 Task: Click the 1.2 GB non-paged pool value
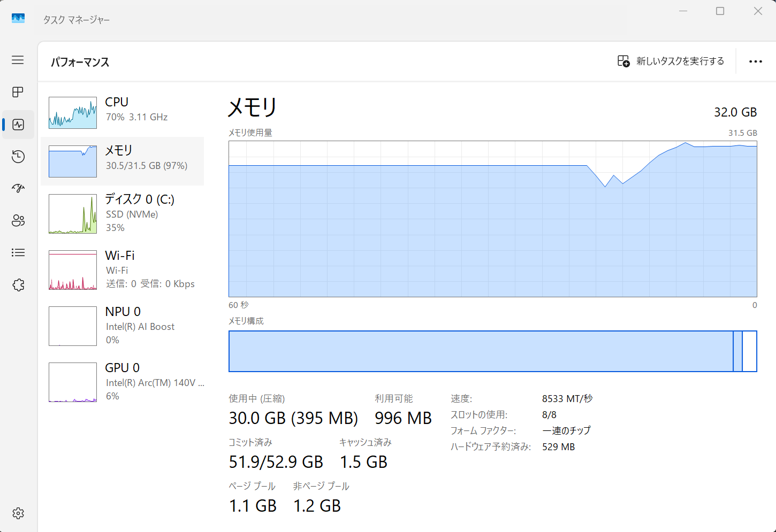tap(317, 506)
